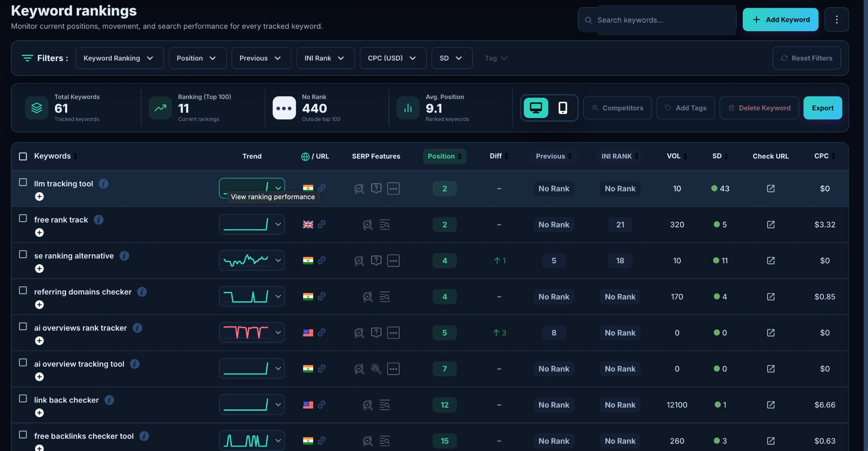
Task: Click info icon next to link back checker
Action: pos(109,400)
